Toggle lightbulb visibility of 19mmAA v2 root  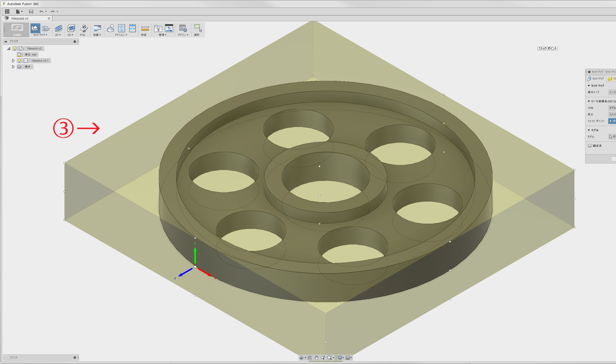15,49
